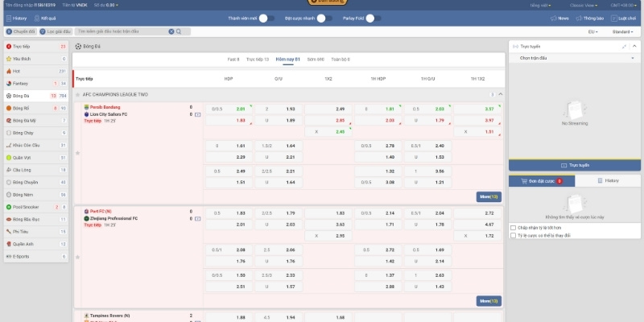Collapse the AFC Champions League Two section

[x=500, y=94]
